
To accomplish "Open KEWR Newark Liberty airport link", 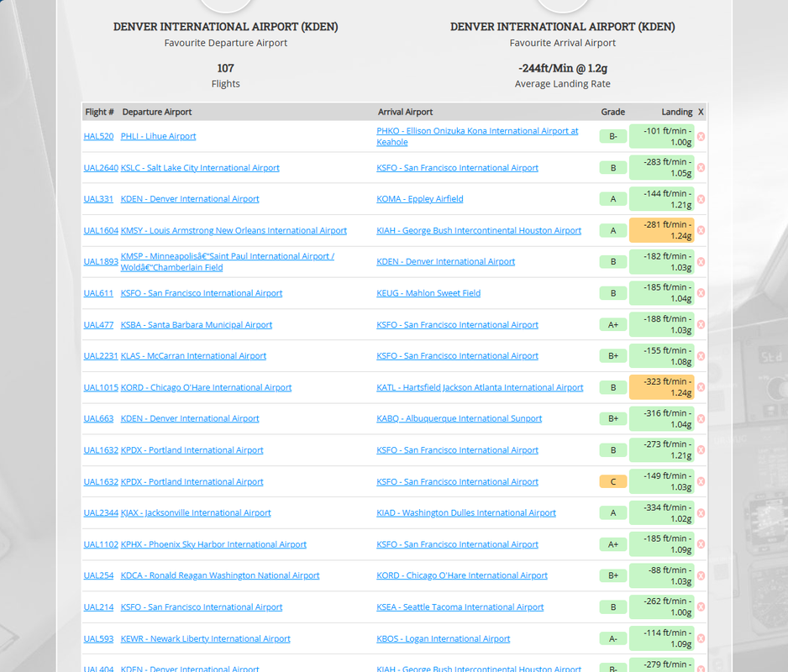I will (206, 639).
